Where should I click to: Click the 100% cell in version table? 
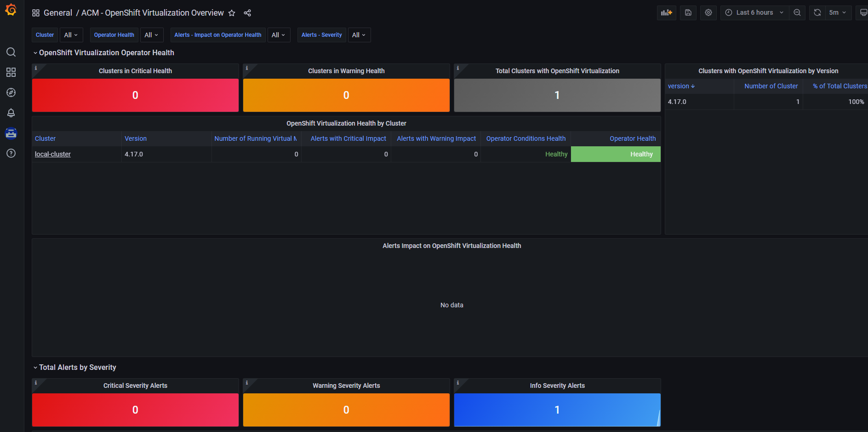point(835,102)
